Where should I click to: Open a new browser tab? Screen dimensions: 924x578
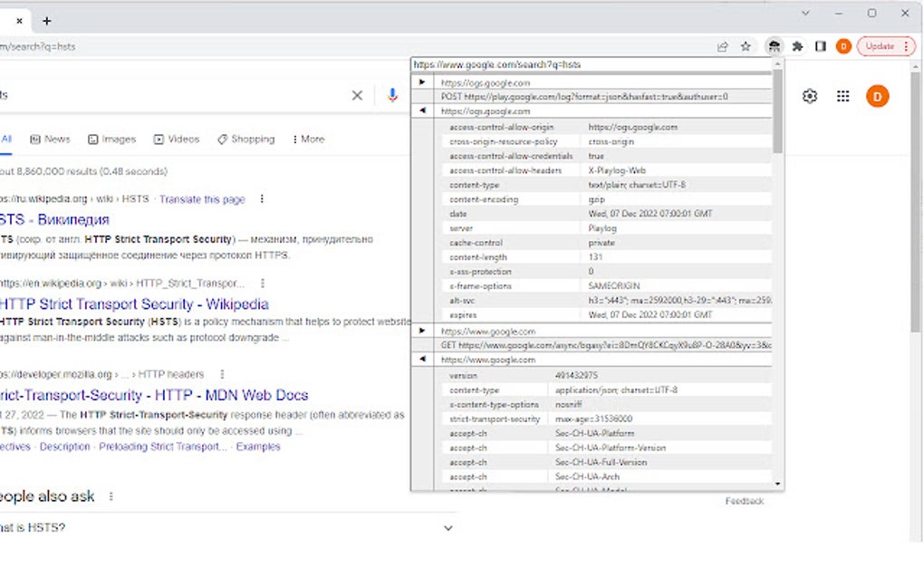click(46, 21)
